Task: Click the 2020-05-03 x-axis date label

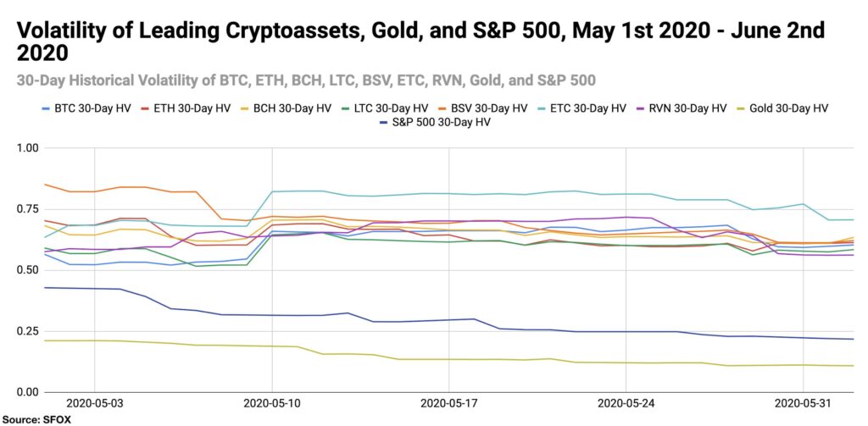Action: click(94, 403)
